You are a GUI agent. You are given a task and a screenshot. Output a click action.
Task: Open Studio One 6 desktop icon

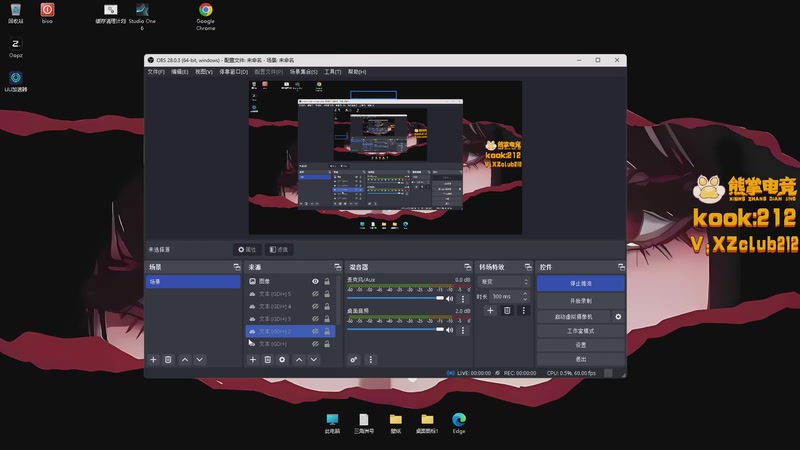tap(142, 16)
